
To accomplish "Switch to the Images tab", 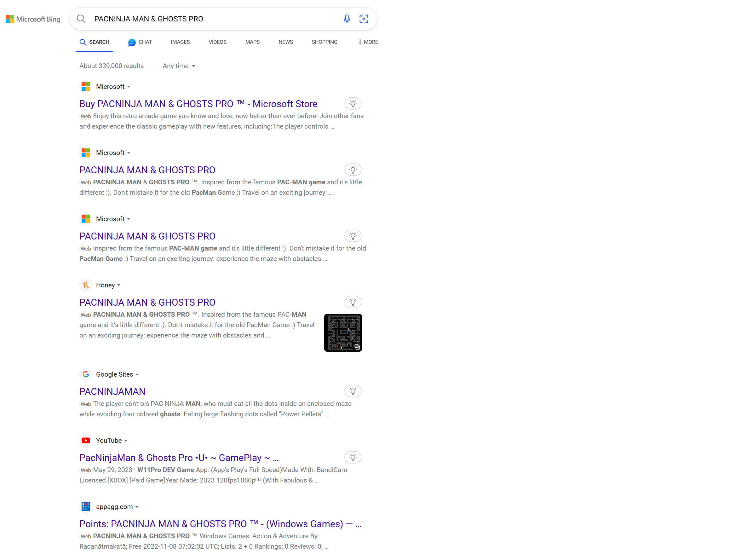I will click(x=180, y=42).
